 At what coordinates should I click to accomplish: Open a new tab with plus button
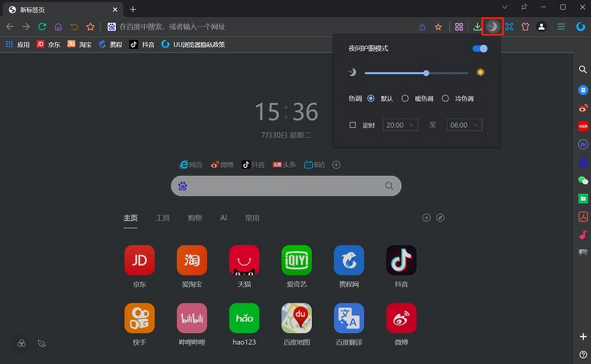133,9
